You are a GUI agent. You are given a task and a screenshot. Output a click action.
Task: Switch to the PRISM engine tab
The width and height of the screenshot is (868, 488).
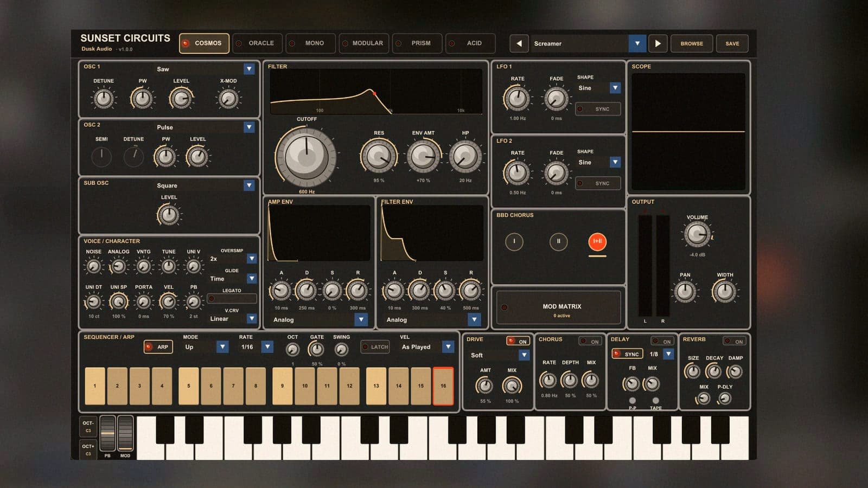(x=417, y=43)
